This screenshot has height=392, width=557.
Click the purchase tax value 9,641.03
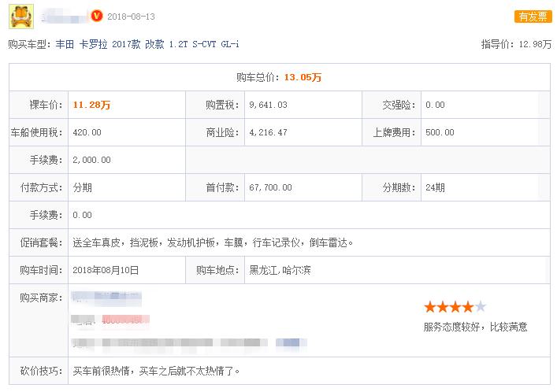[x=268, y=105]
